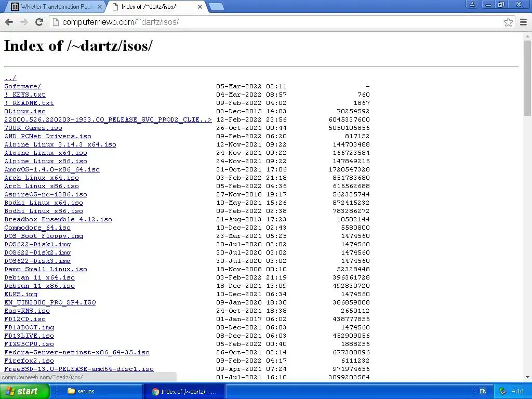Download EN_WIN2000_PRO_SP4.ISO

[x=50, y=302]
